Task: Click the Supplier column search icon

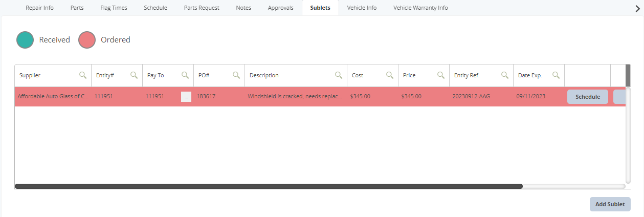Action: click(x=83, y=75)
